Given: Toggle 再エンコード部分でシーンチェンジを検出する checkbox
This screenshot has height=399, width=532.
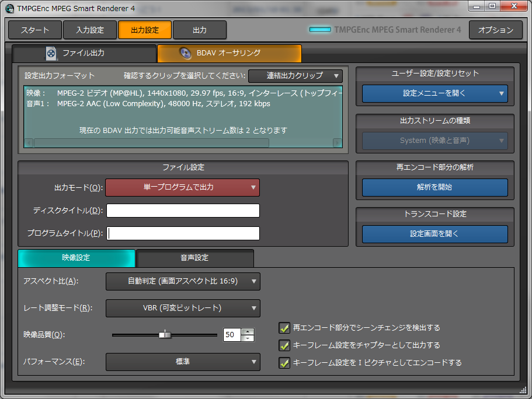Looking at the screenshot, I should click(x=284, y=328).
